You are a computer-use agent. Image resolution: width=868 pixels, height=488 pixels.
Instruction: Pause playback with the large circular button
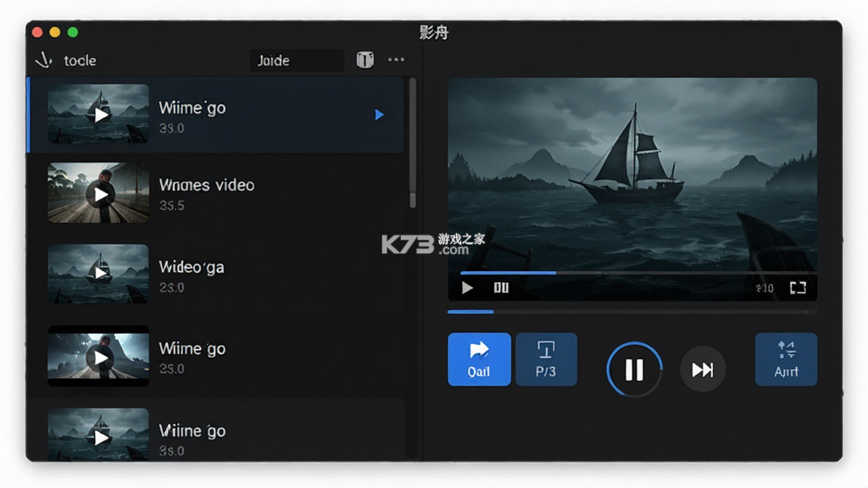[x=634, y=369]
